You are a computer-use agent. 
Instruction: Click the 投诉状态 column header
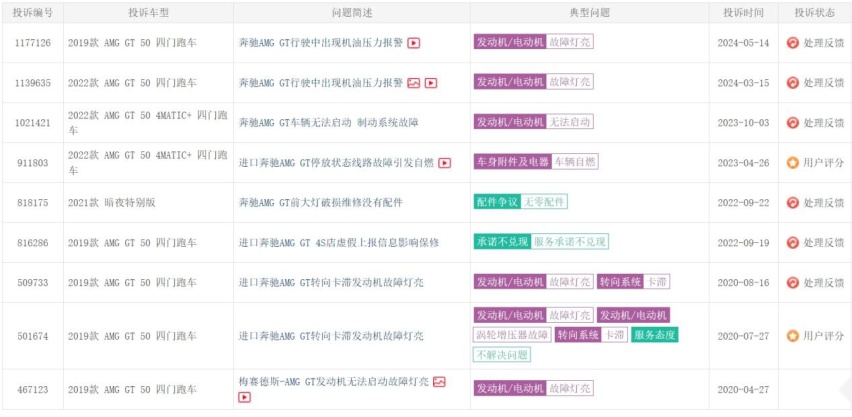coord(815,13)
